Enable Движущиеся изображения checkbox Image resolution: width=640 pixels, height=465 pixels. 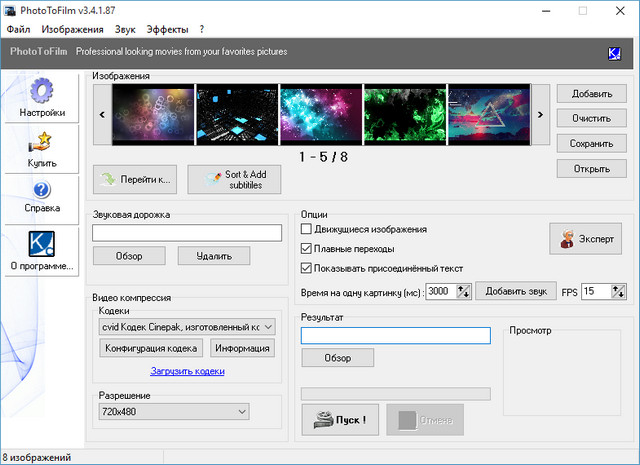(x=307, y=230)
